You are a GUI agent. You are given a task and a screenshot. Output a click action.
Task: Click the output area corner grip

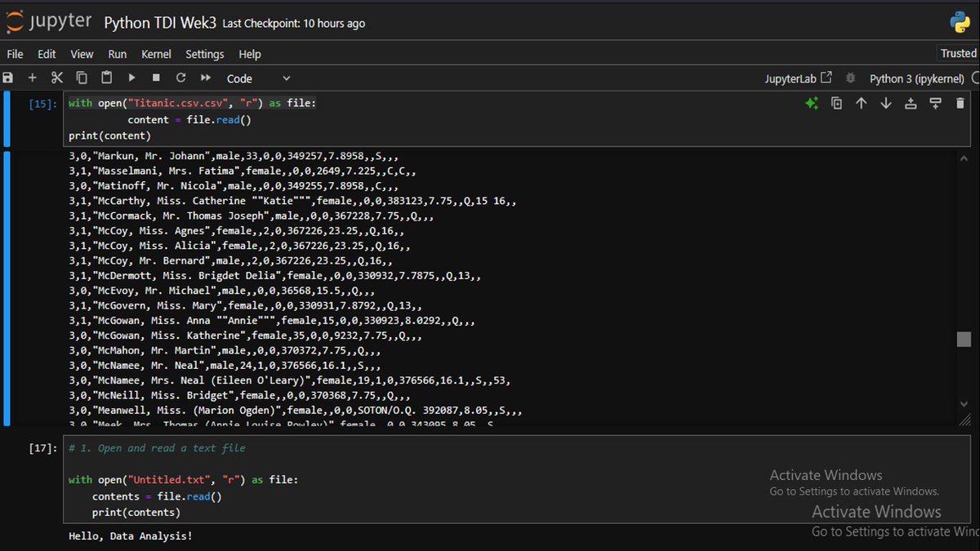(x=964, y=420)
